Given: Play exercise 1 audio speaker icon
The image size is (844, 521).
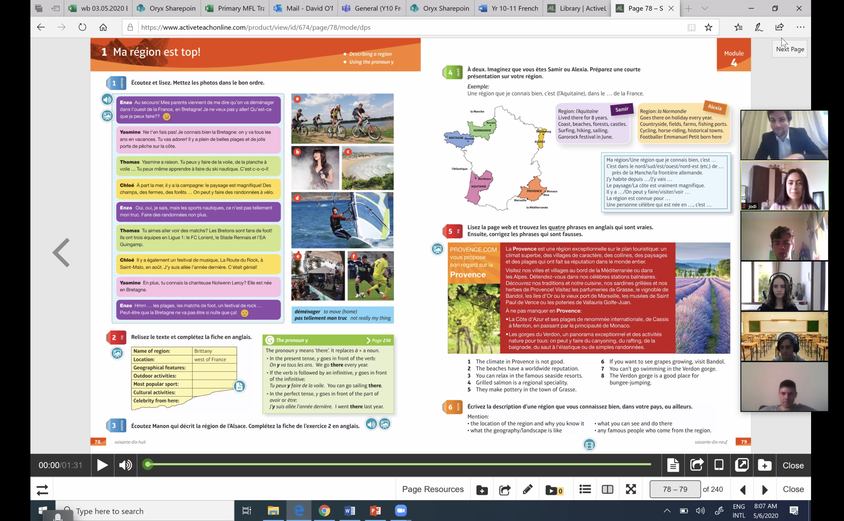Looking at the screenshot, I should 107,99.
